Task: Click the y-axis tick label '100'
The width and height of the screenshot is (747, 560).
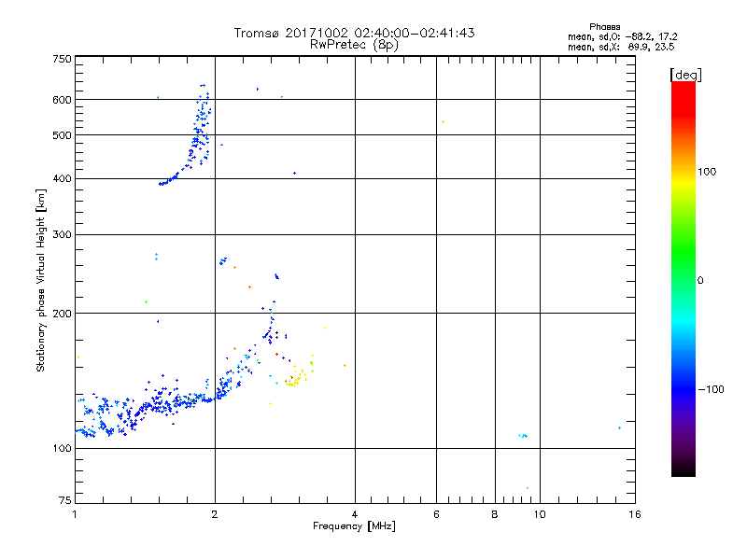Action: 62,449
